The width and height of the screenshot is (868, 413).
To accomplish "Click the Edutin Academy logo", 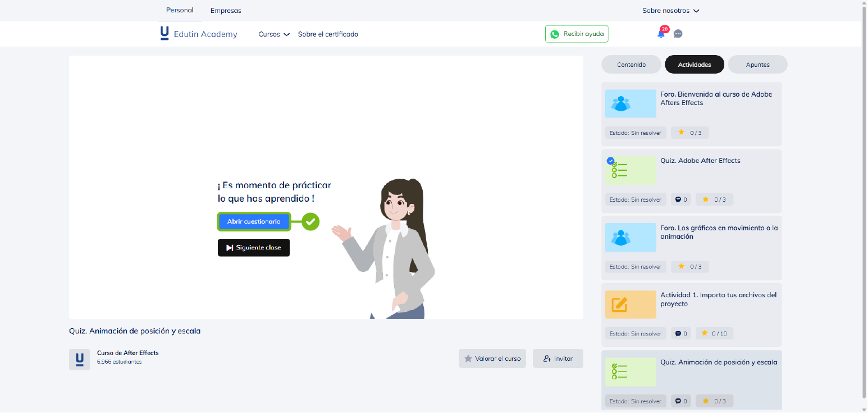I will [x=198, y=34].
